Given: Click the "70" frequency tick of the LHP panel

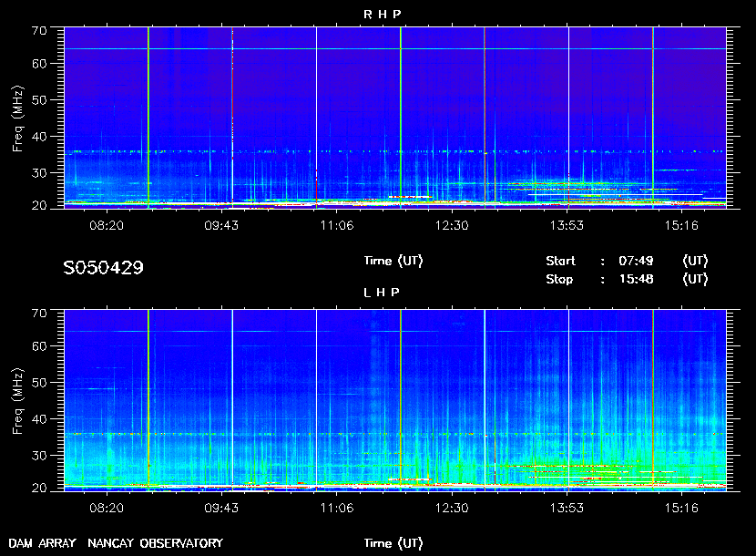Looking at the screenshot, I should pyautogui.click(x=39, y=314).
